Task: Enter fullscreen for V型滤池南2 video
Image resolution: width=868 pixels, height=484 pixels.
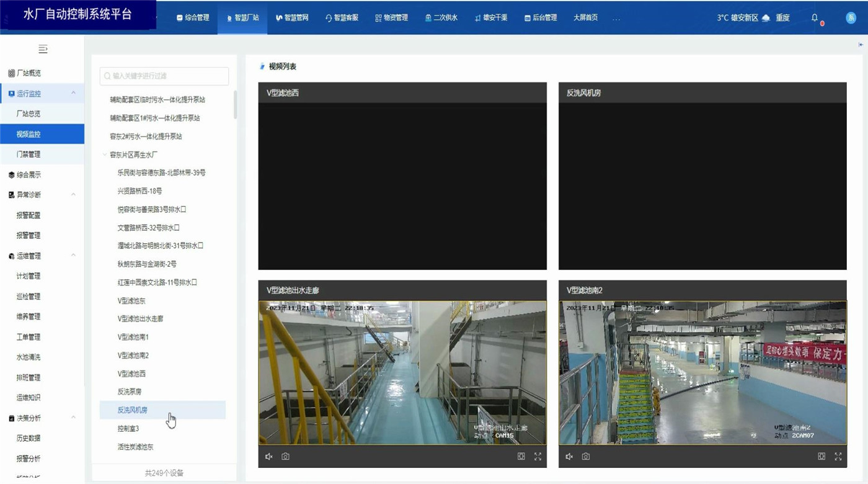Action: [x=838, y=457]
